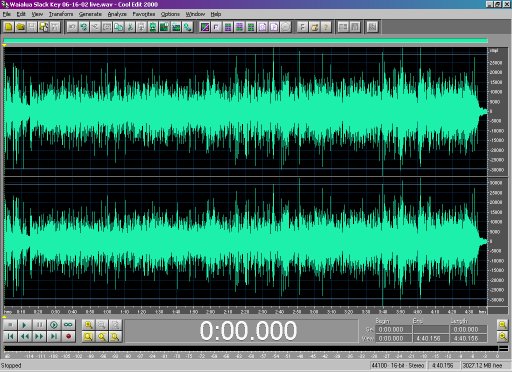Open the Favorites menu
Screen dimensions: 512x372
(x=144, y=14)
